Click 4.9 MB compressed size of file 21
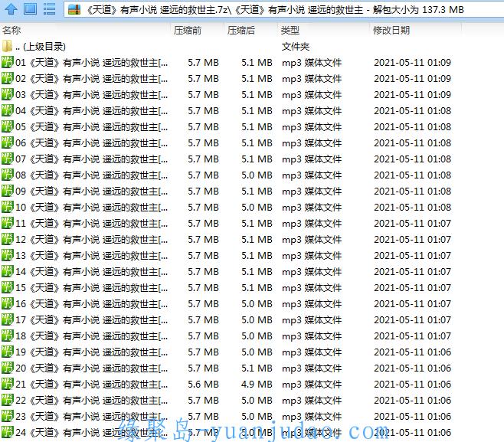Viewport: 504px width, 442px height. pyautogui.click(x=257, y=384)
